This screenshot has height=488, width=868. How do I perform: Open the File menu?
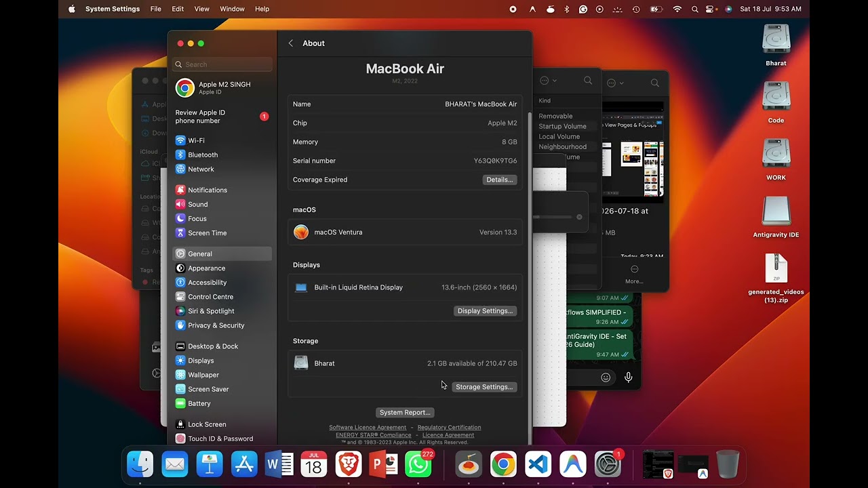point(156,9)
